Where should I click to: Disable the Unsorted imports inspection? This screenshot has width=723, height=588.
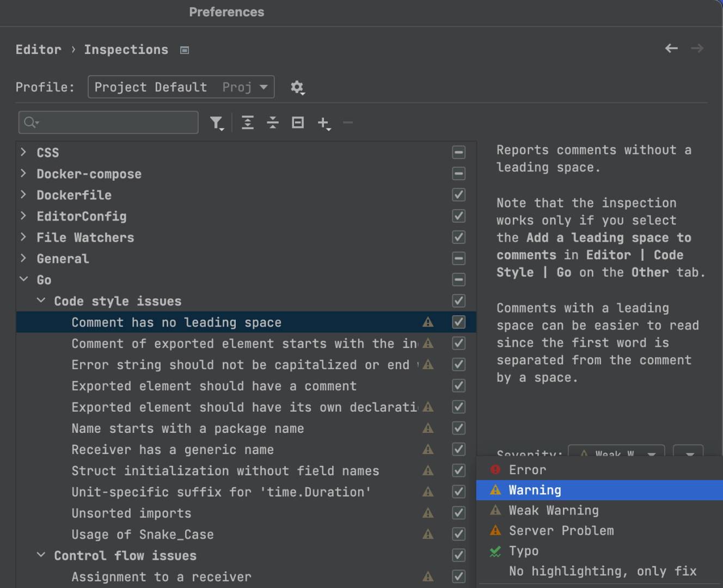pos(459,513)
